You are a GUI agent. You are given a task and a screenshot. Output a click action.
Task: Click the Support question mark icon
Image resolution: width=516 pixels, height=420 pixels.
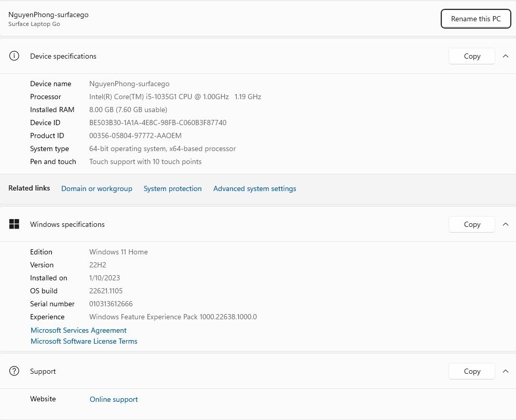pos(14,371)
